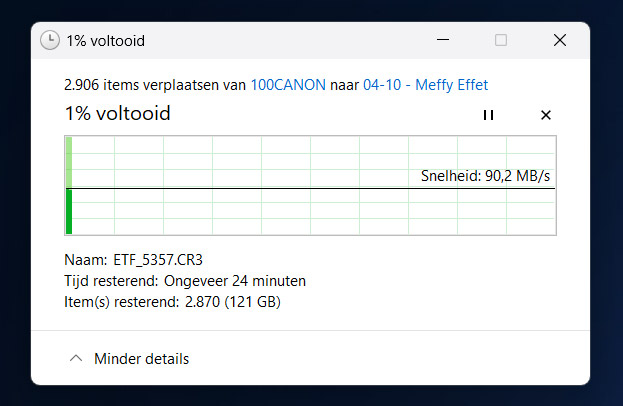Close the dialog with the title bar X
This screenshot has height=406, width=623.
(560, 40)
